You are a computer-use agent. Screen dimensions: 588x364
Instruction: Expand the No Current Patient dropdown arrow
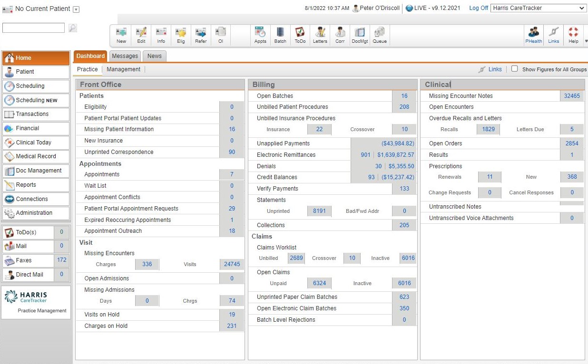[x=76, y=10]
